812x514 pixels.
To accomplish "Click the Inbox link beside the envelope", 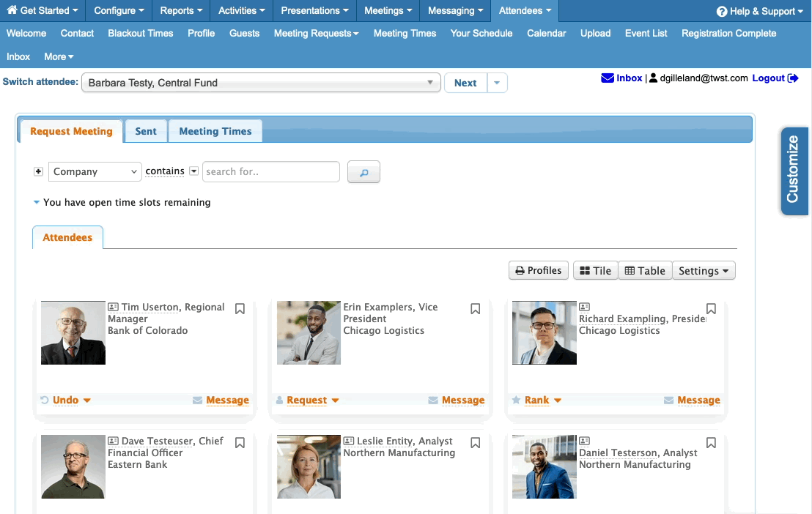I will [630, 78].
